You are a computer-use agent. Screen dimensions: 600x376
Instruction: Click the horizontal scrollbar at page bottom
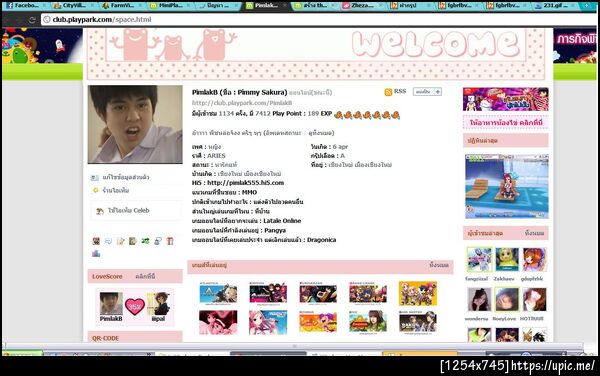[293, 346]
